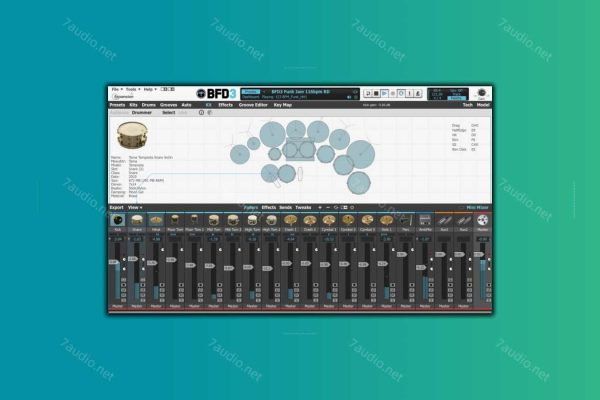Stop playback with the stop button
The width and height of the screenshot is (600, 400).
[376, 93]
